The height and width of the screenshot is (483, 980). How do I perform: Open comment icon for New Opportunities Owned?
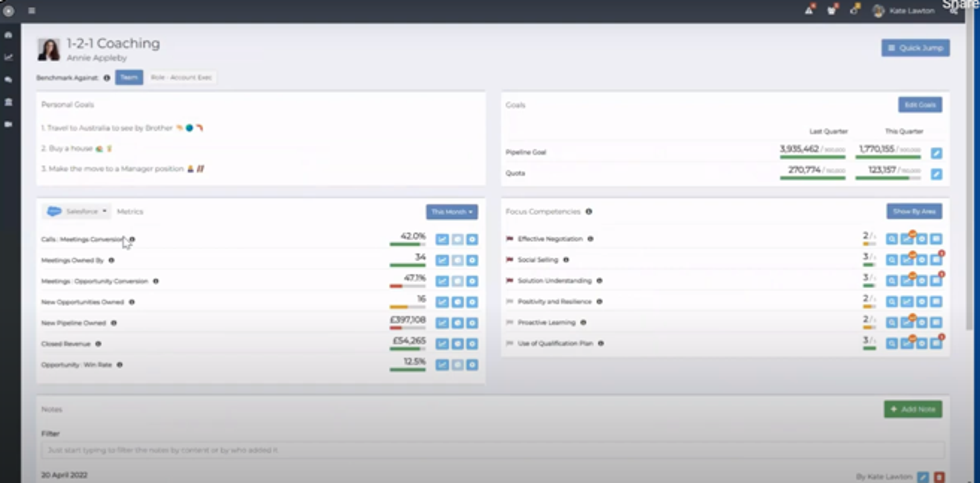tap(457, 302)
